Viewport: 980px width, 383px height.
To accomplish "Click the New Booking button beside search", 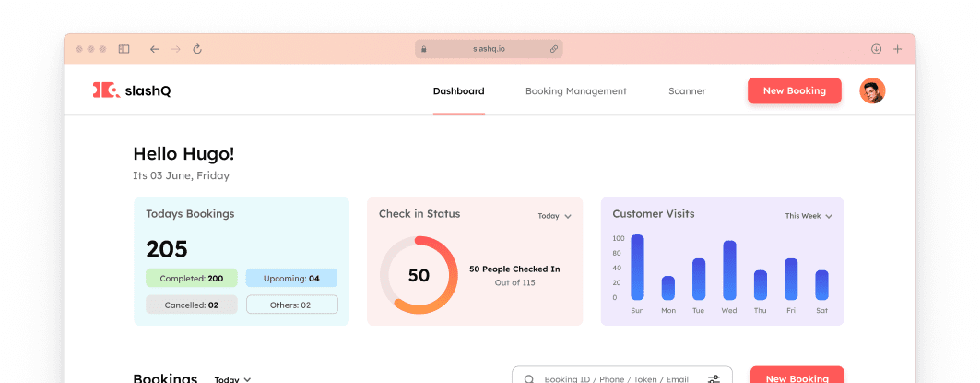I will 797,376.
